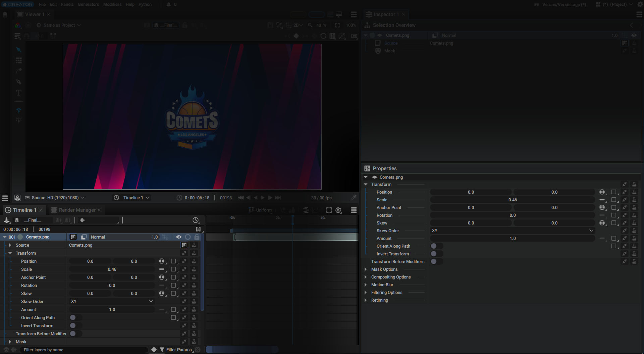Open the Modifiers menu
Viewport: 644px width, 354px height.
112,4
